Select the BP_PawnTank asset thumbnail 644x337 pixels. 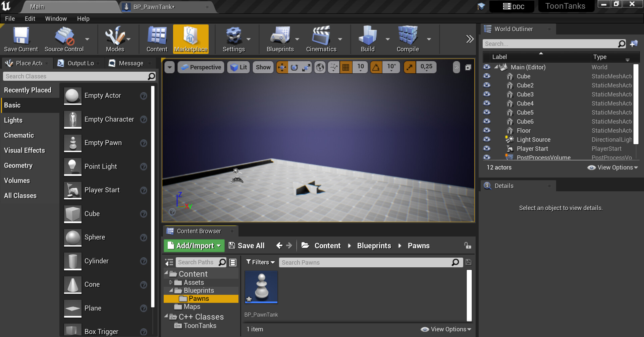261,287
